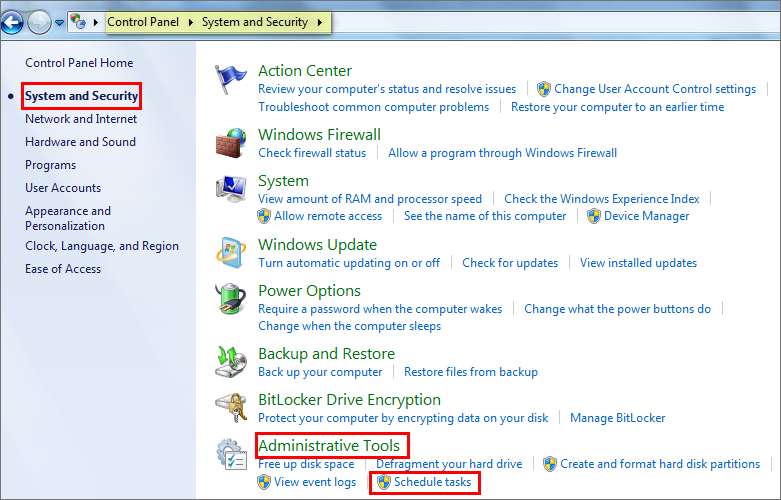
Task: Click Check the Windows Experience Index
Action: 602,199
